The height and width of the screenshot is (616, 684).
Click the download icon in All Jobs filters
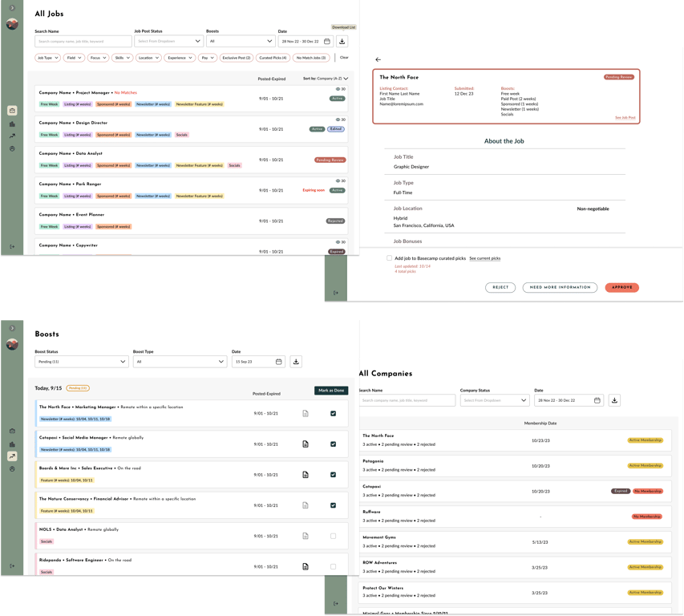(x=342, y=41)
